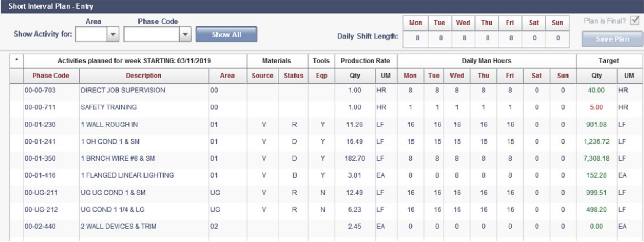Edit Monday's Daily Shift Length value
Viewport: 644px width, 242px height.
click(416, 38)
